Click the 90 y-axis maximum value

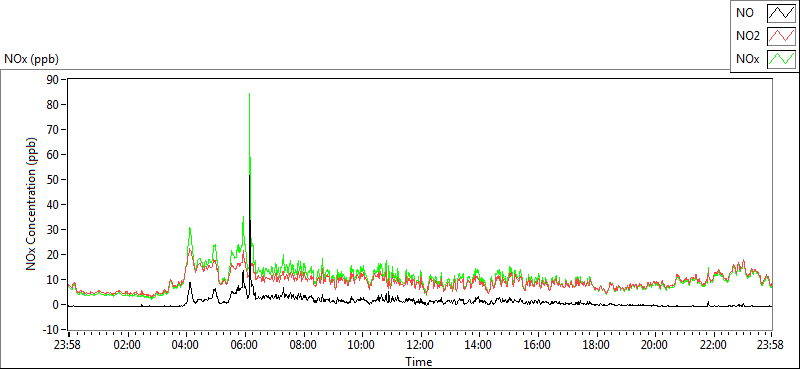[53, 80]
